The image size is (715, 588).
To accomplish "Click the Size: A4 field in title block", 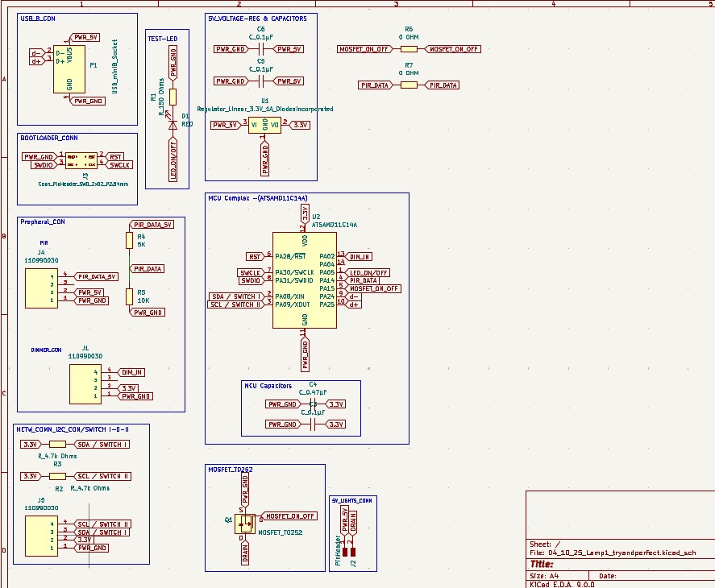I will (544, 576).
